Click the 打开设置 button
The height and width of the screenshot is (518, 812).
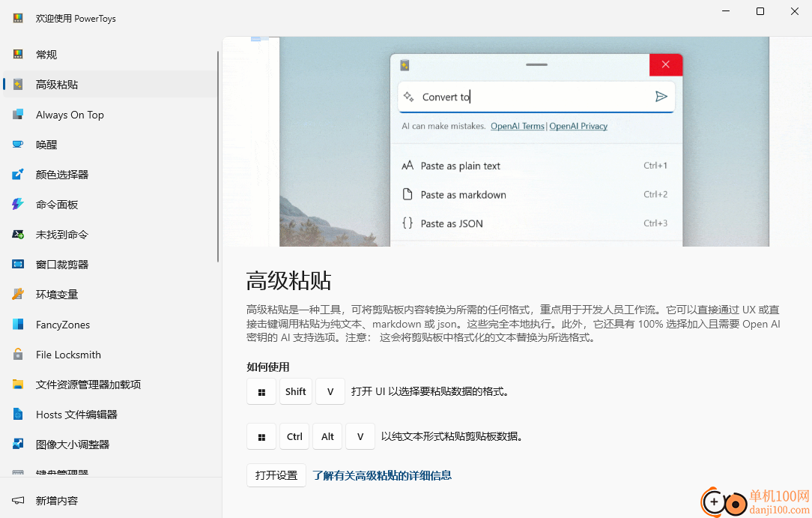[276, 475]
